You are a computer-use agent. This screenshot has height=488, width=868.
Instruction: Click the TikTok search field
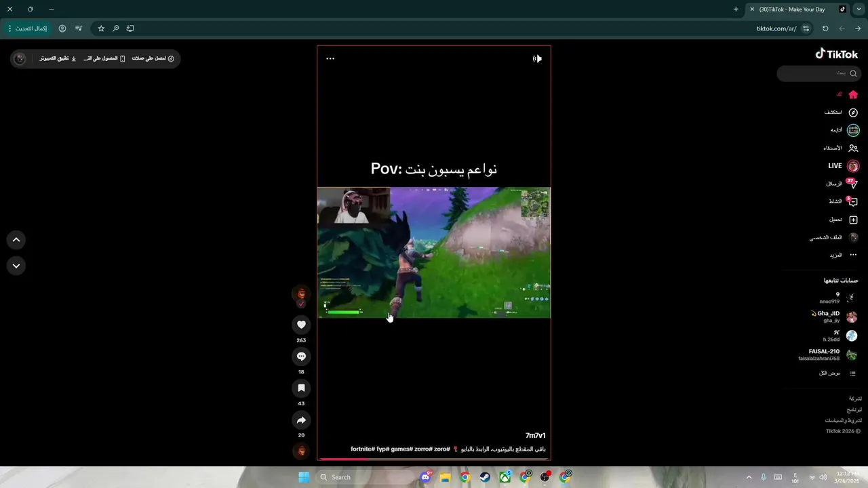click(818, 73)
